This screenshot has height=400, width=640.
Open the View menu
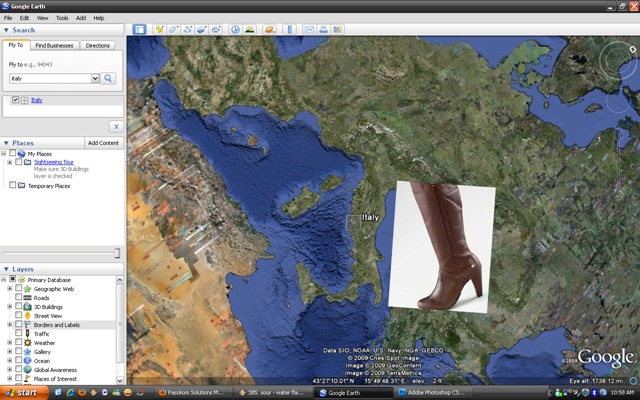point(42,18)
